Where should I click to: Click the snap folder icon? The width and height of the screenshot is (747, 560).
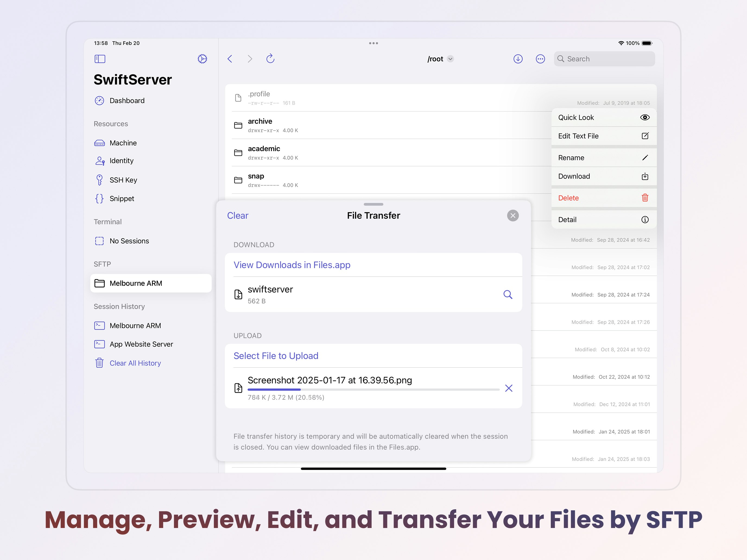tap(238, 180)
